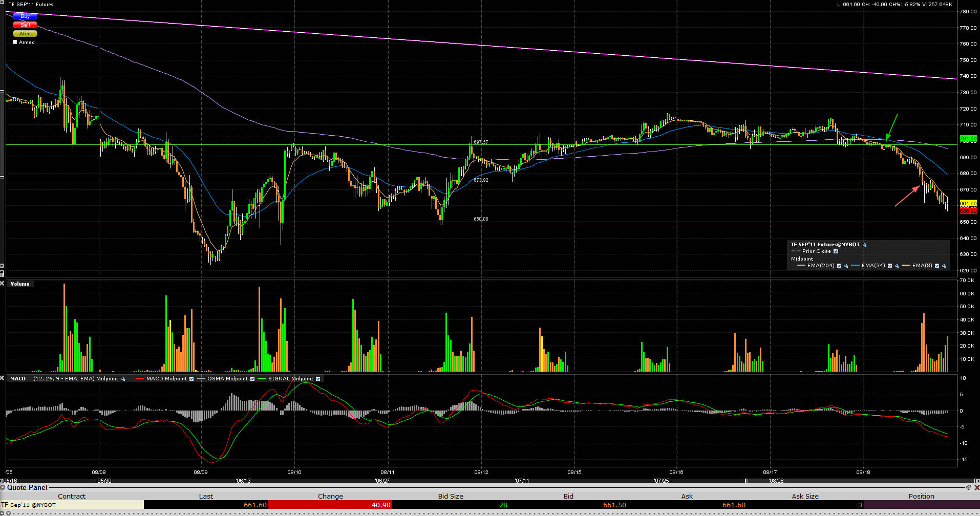980x516 pixels.
Task: Click the MACD panel label
Action: point(18,379)
